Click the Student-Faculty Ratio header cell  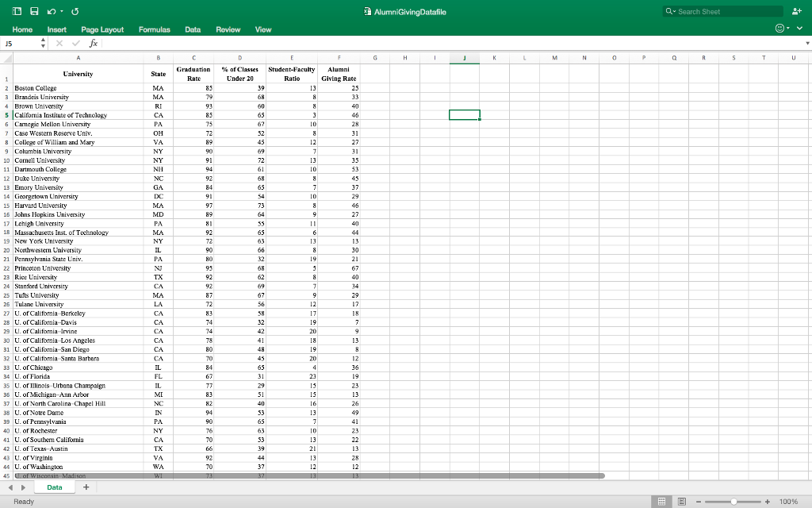[292, 74]
